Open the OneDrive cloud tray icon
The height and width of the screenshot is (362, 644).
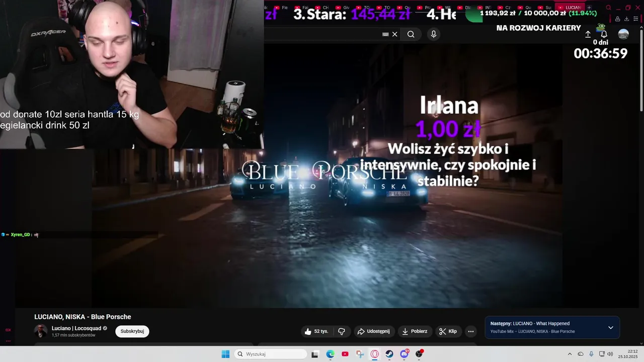point(581,354)
